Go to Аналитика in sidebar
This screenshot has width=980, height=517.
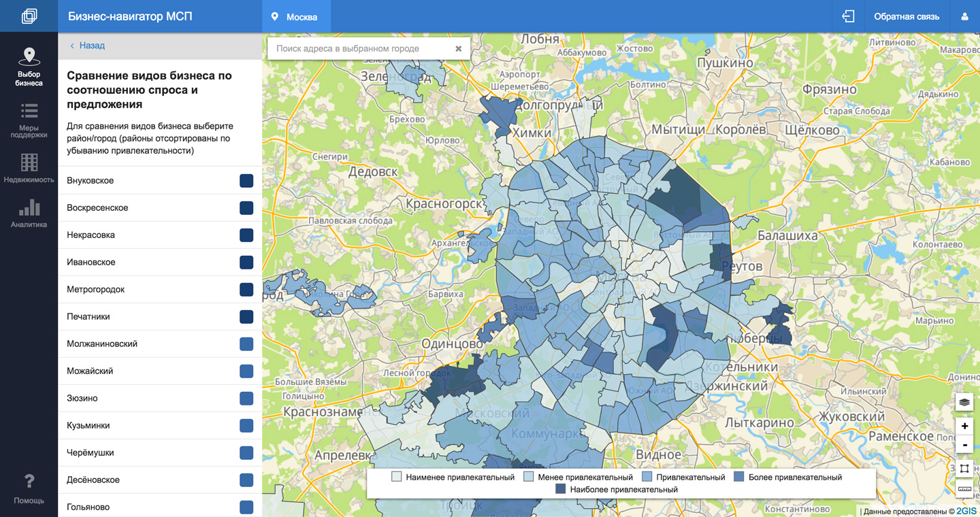tap(29, 214)
